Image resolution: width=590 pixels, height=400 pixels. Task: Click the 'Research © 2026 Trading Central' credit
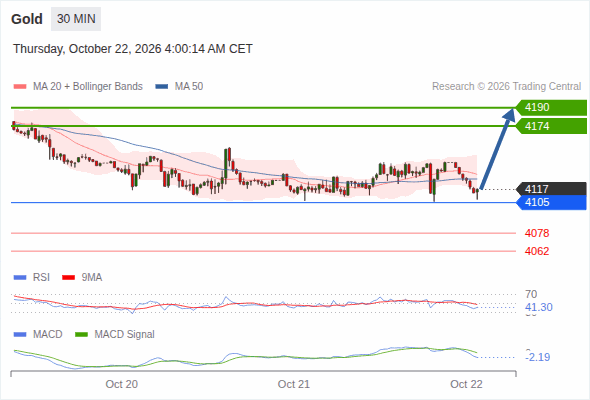[x=506, y=87]
